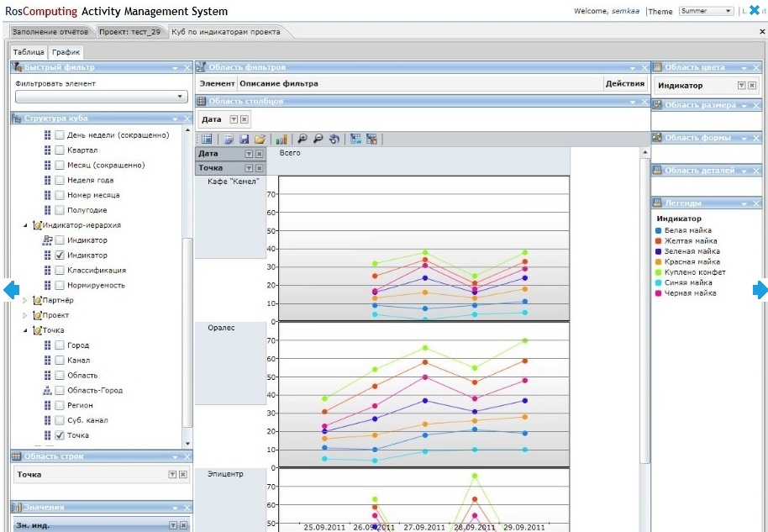Click the bar chart icon in toolbar
This screenshot has width=768, height=532.
(x=281, y=139)
